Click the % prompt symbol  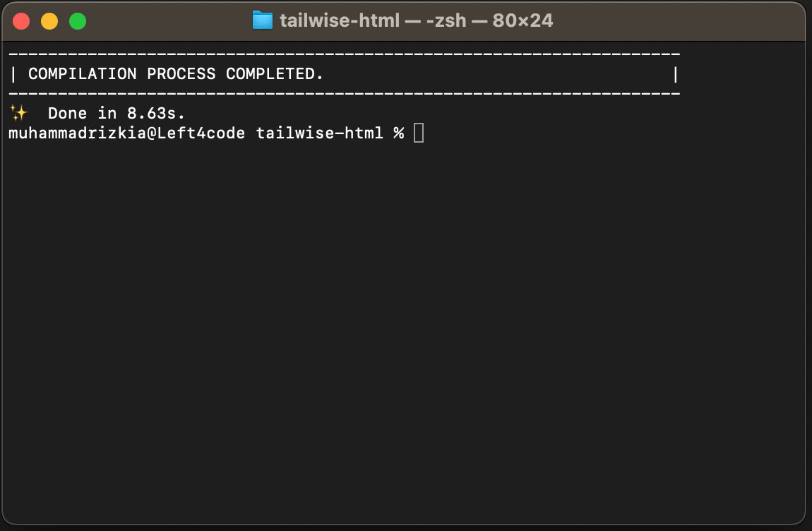click(399, 133)
